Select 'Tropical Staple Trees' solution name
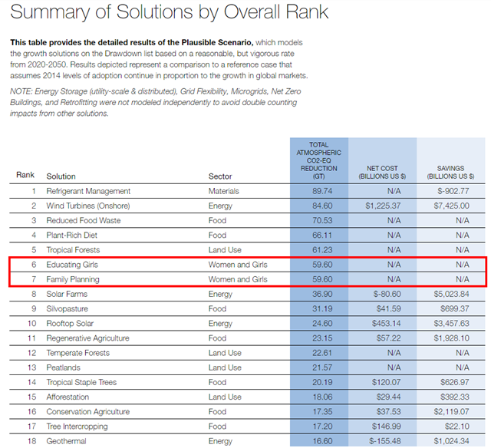This screenshot has height=448, width=491. pyautogui.click(x=81, y=382)
